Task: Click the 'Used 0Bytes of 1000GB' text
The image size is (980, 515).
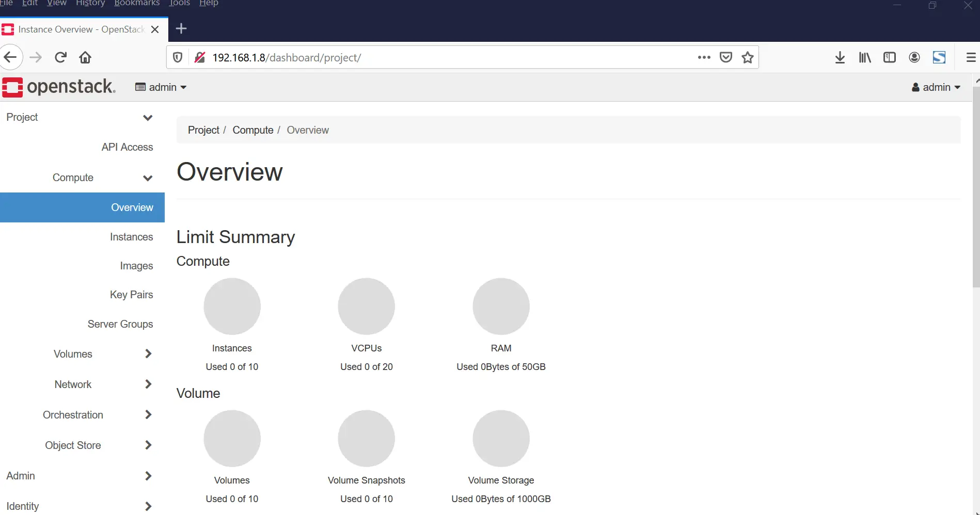Action: [x=501, y=499]
